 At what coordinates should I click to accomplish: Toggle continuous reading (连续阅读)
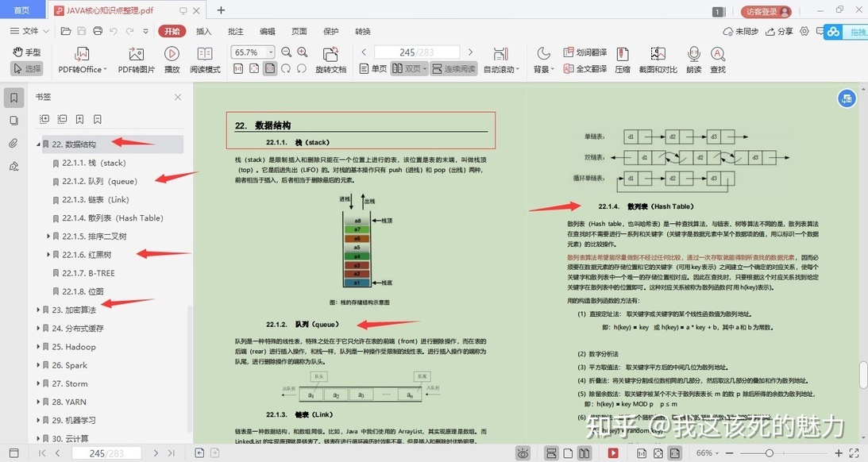[x=453, y=68]
